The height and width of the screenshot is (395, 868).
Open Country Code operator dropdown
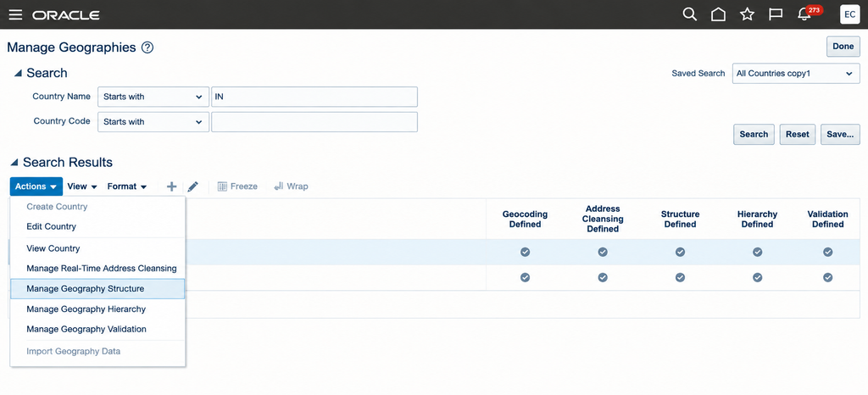(x=153, y=122)
